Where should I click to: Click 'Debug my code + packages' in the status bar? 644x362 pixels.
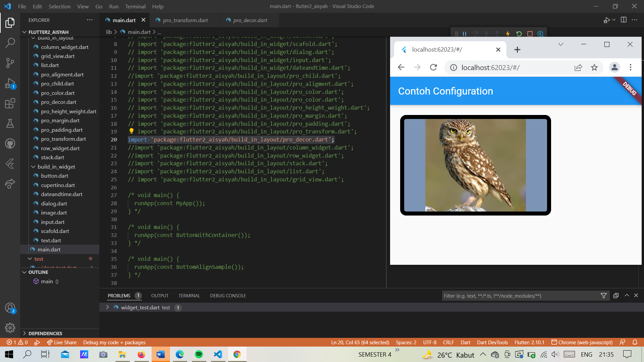coord(114,342)
